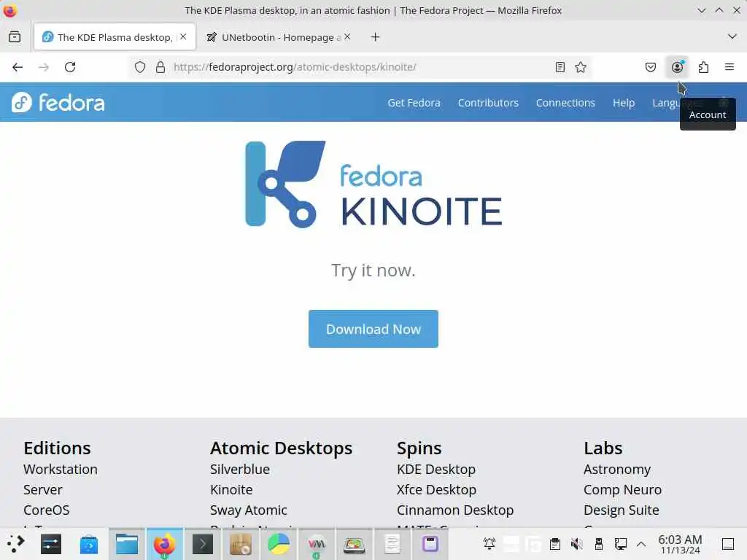Open the Design Suite lab link

[x=622, y=510]
